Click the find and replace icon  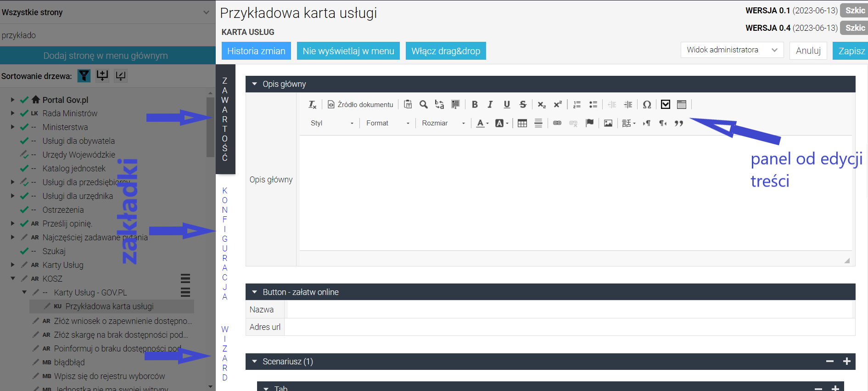point(439,105)
